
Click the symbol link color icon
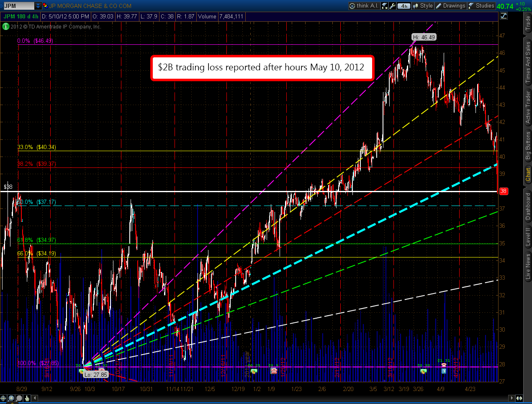[x=45, y=6]
